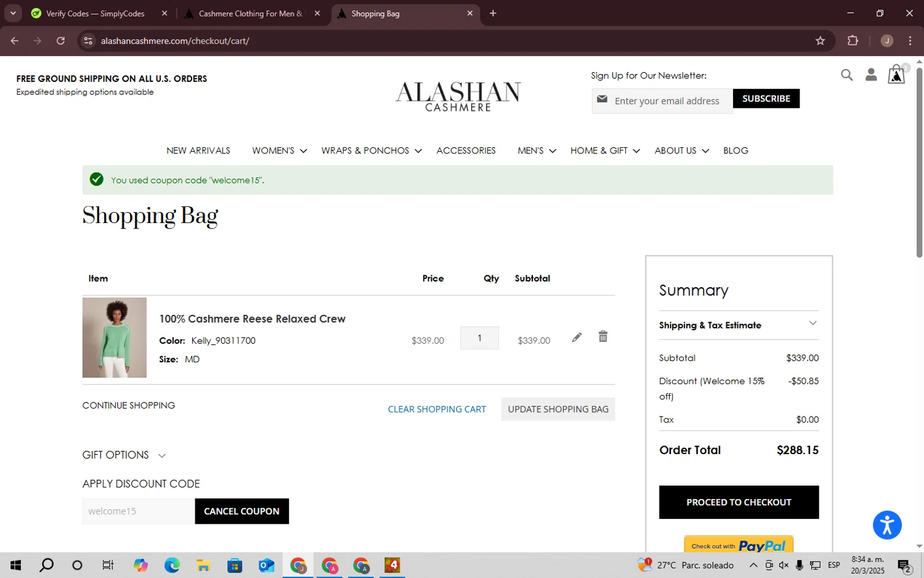Image resolution: width=924 pixels, height=578 pixels.
Task: Open the Accessories menu item
Action: tap(466, 150)
